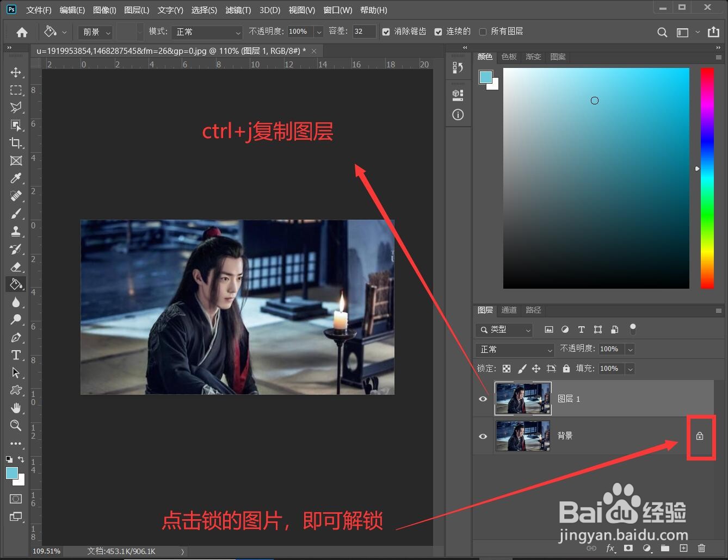Open the layer blend mode 正常 dropdown

tap(515, 349)
